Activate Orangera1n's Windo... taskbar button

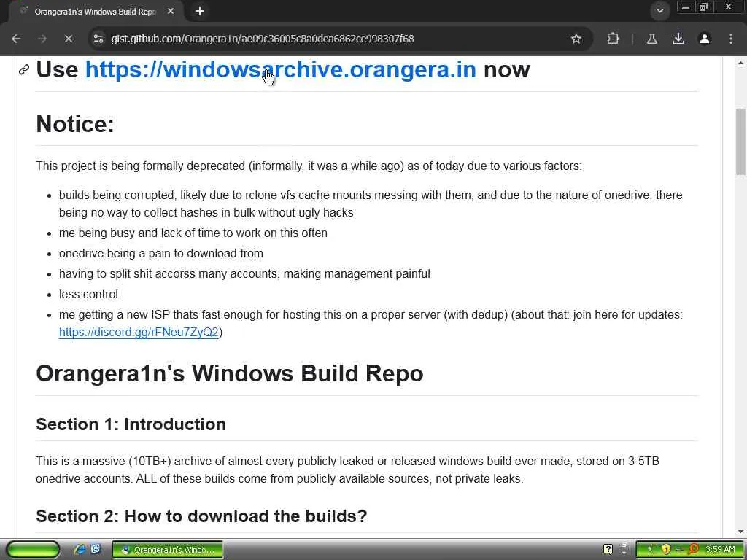click(x=168, y=550)
